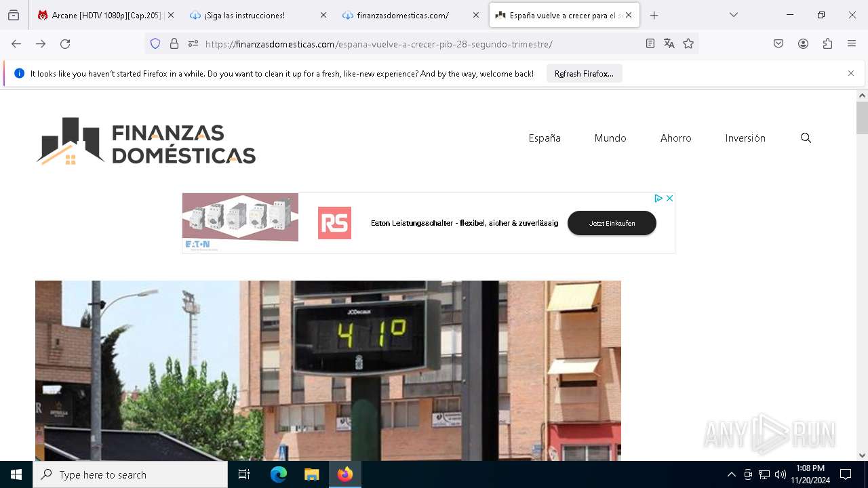Launch Microsoft Edge from taskbar
868x488 pixels.
(x=279, y=474)
